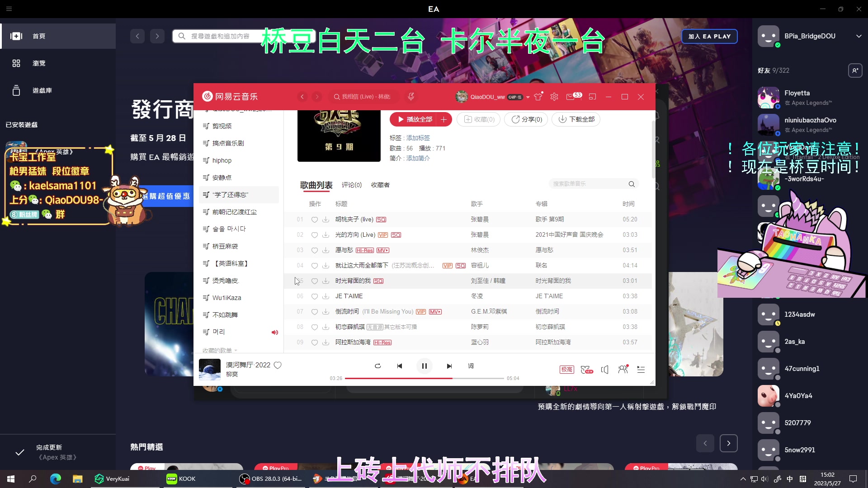
Task: Pause the current song
Action: (x=424, y=366)
